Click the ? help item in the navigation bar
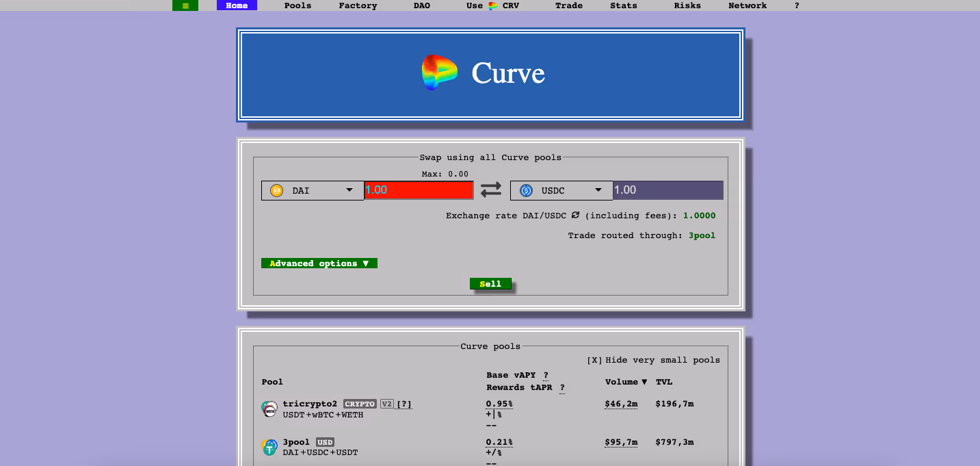 pos(797,5)
